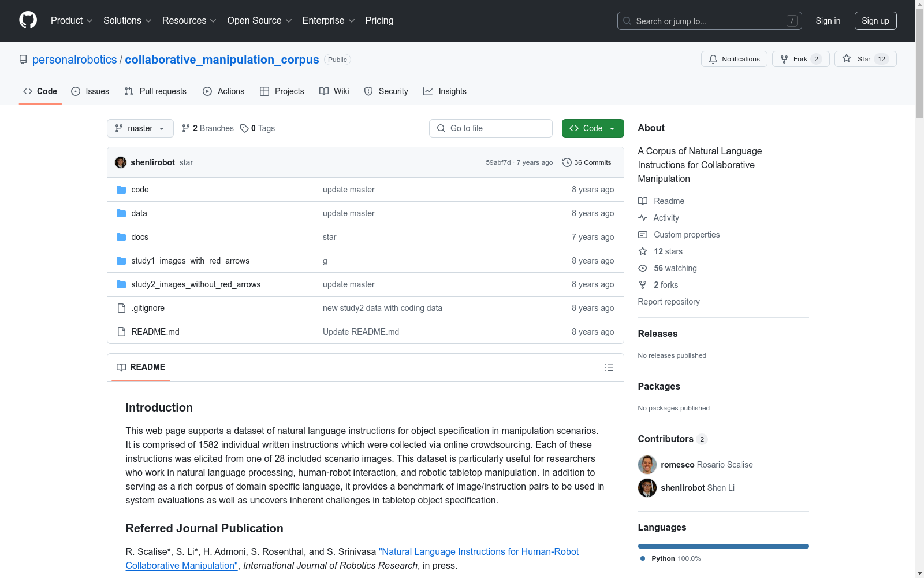The height and width of the screenshot is (578, 924).
Task: Click the fork icon beside 2 forks
Action: pos(643,285)
